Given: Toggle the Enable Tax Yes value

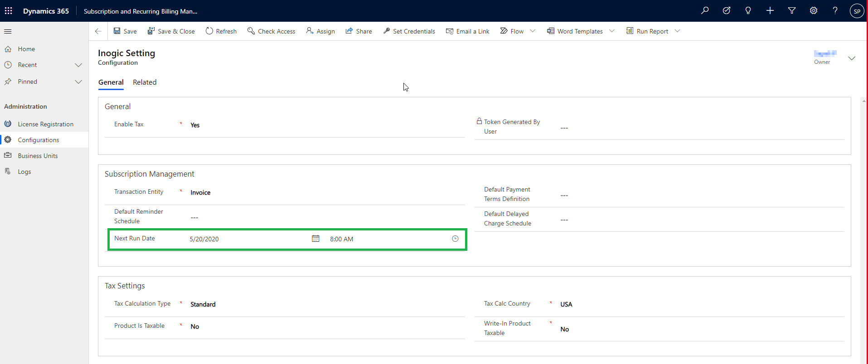Looking at the screenshot, I should coord(195,125).
